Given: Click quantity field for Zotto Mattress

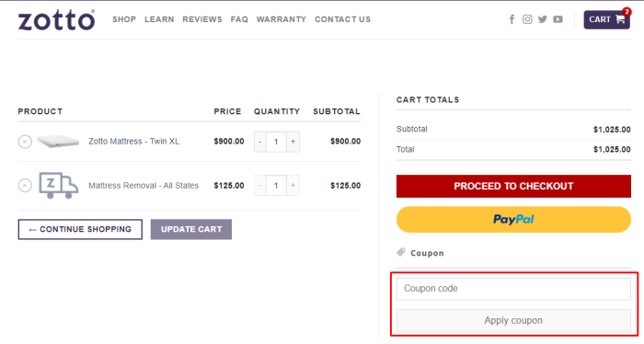Looking at the screenshot, I should coord(276,142).
